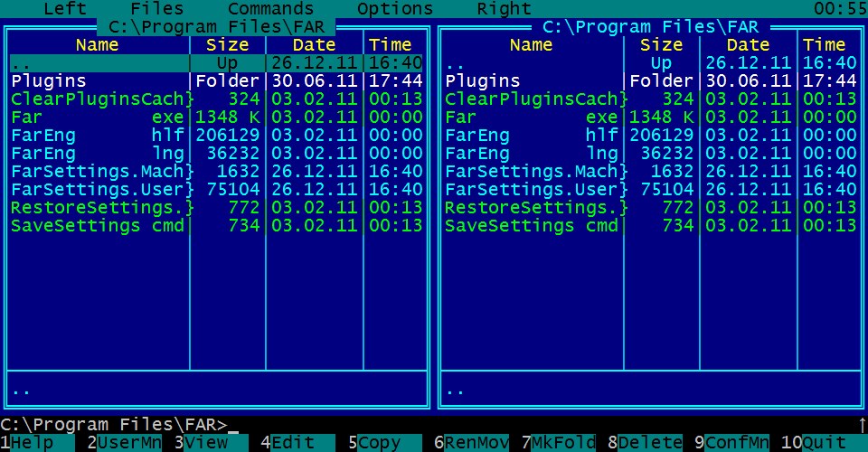Image resolution: width=868 pixels, height=452 pixels.
Task: Click the 00:55 clock in menu bar
Action: click(x=840, y=8)
